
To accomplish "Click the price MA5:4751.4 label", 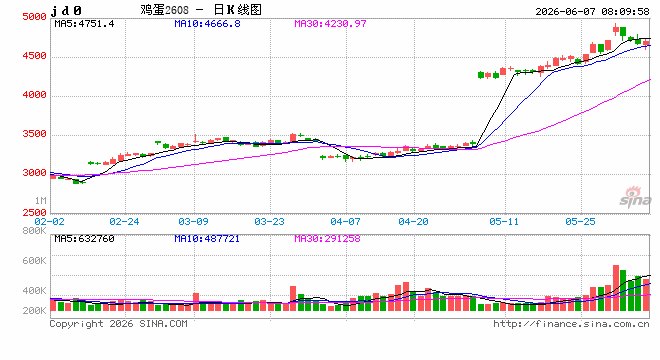I will 84,24.
